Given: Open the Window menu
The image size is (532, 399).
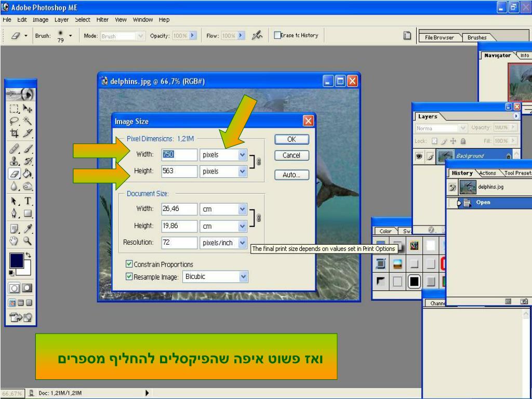Looking at the screenshot, I should [142, 20].
